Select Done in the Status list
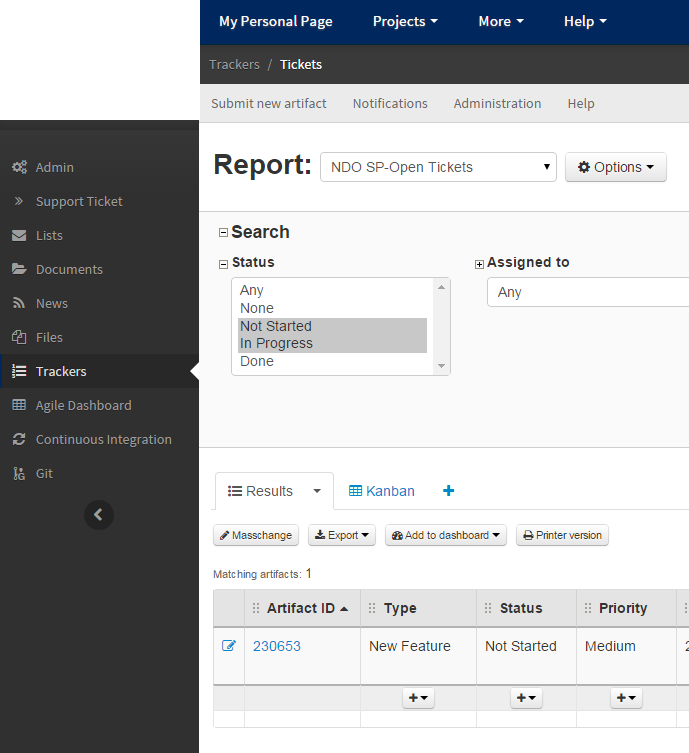This screenshot has width=689, height=753. pyautogui.click(x=332, y=361)
